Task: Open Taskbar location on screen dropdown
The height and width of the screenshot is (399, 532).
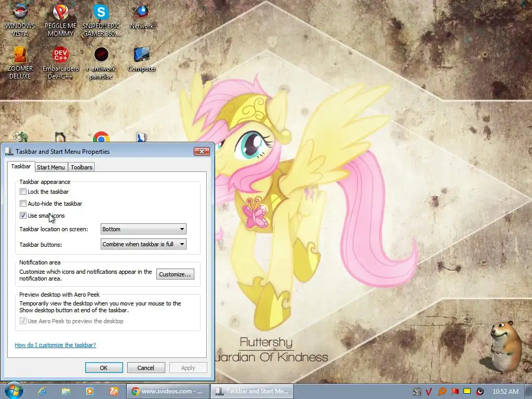Action: tap(143, 229)
